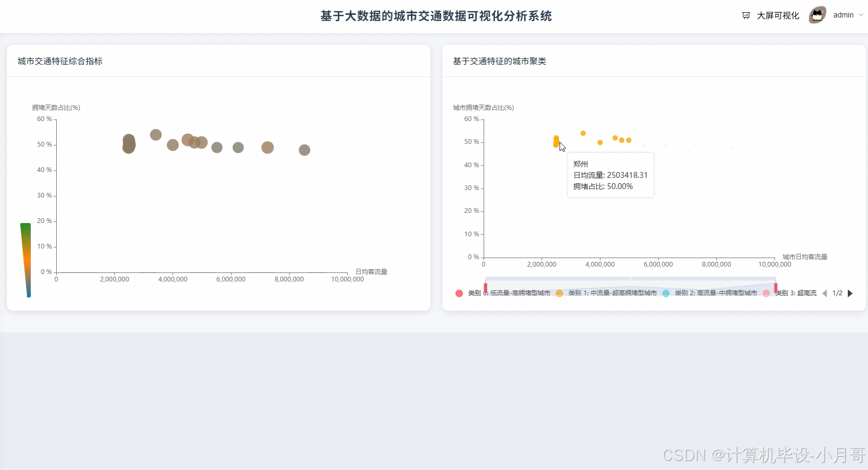
Task: Click the rightmost orange cluster point
Action: (629, 140)
